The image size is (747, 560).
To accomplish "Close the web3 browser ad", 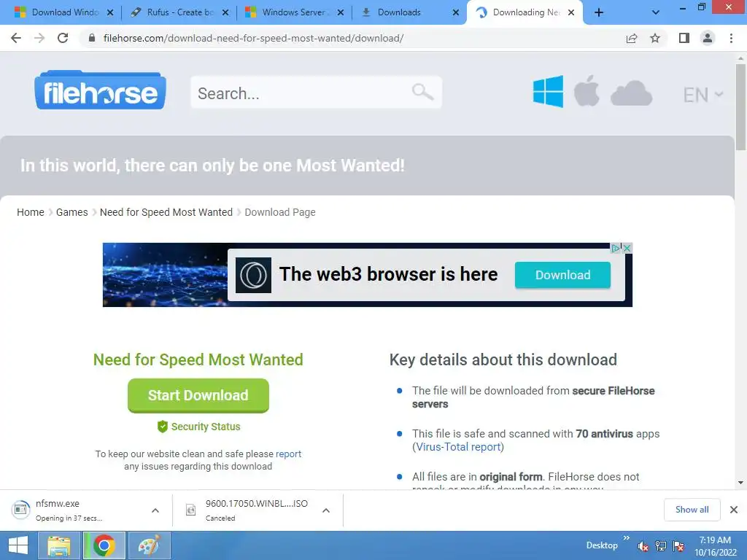I will [x=627, y=248].
